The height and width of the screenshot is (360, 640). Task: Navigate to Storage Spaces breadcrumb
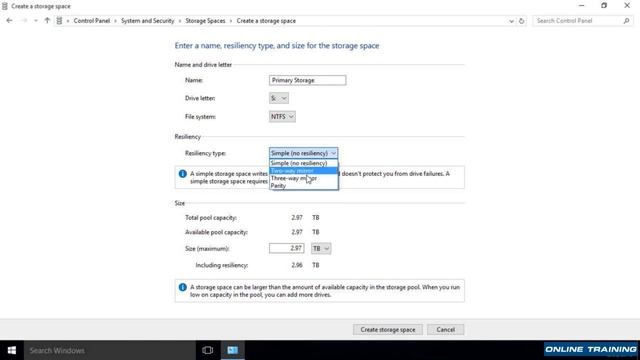click(205, 21)
